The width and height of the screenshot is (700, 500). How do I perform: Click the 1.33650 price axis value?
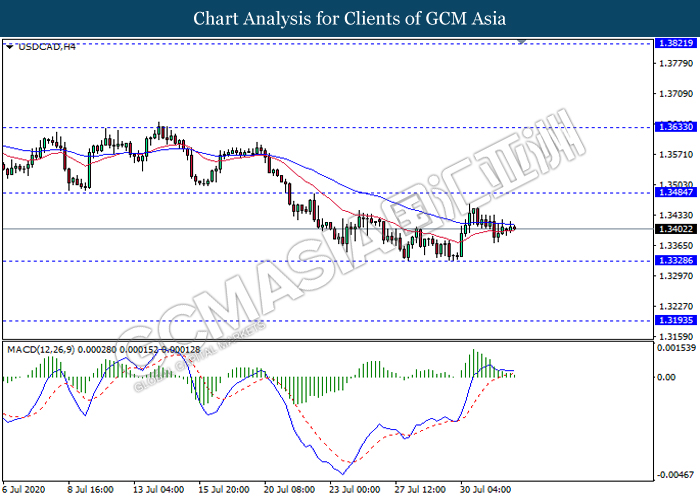676,246
